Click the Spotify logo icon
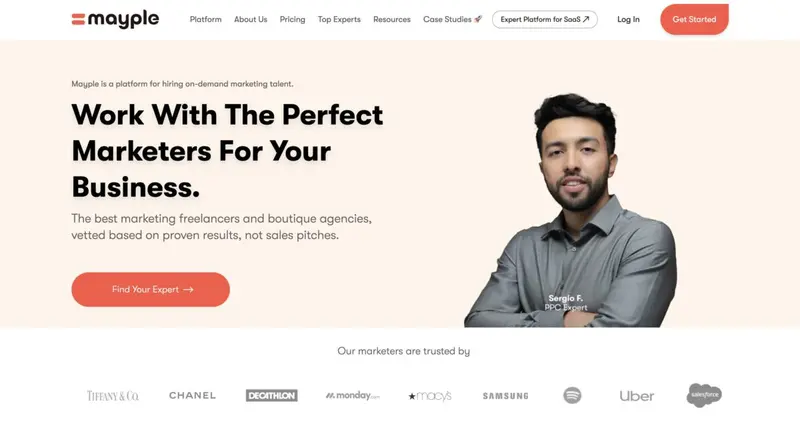This screenshot has height=429, width=800. pos(572,395)
